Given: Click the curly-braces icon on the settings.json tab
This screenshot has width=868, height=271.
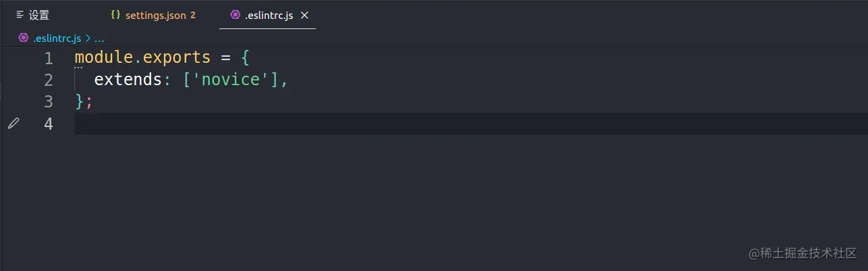Looking at the screenshot, I should pyautogui.click(x=115, y=15).
